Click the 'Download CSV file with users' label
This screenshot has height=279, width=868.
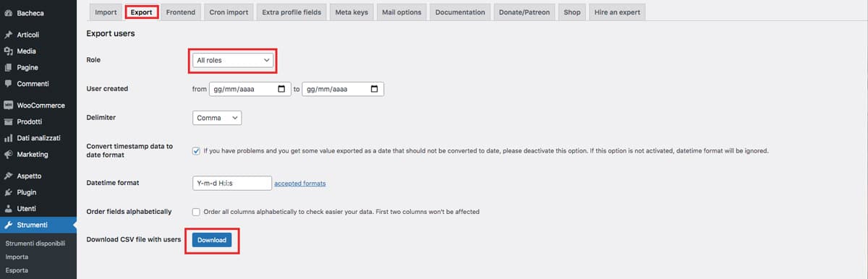point(133,239)
